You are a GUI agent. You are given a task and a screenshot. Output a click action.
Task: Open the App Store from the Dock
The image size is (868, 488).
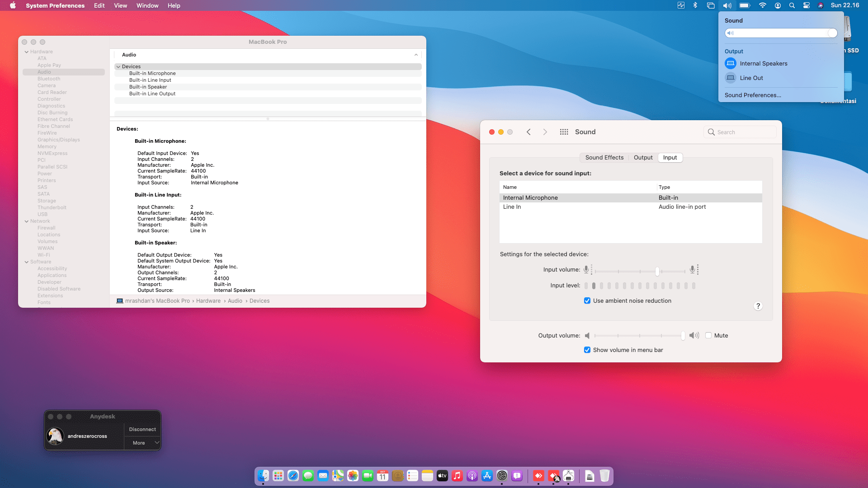487,476
